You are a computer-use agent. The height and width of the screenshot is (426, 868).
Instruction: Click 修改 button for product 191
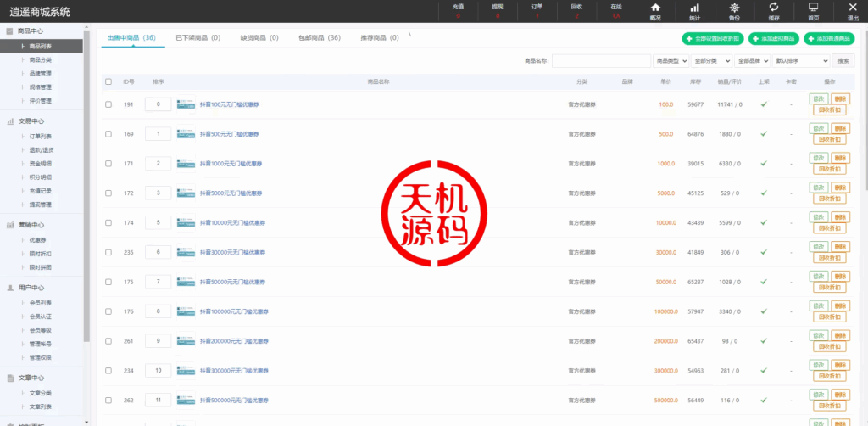click(818, 98)
